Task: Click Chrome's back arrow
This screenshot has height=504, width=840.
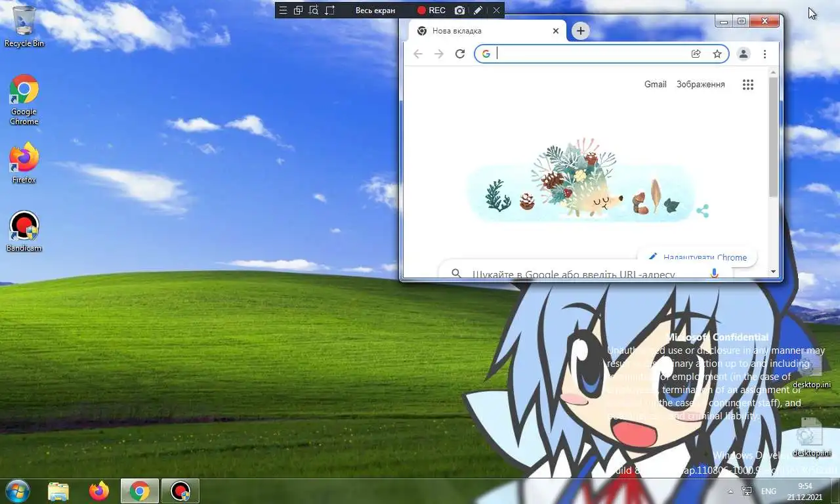Action: [418, 54]
